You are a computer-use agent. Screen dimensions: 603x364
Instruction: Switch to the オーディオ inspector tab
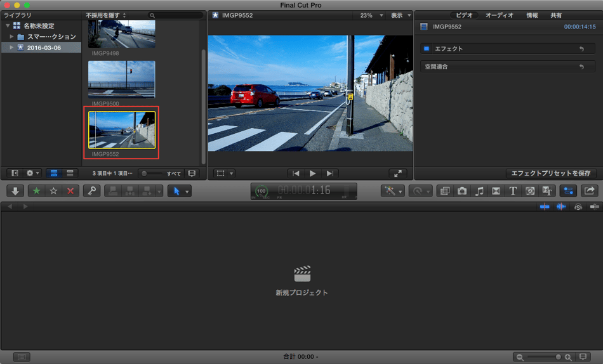point(499,15)
